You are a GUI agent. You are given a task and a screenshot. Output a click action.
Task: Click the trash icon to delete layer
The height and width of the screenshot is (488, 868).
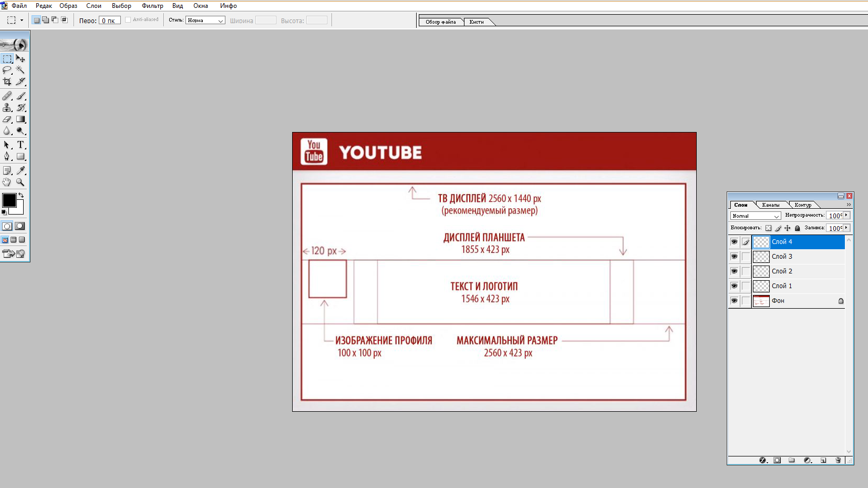pyautogui.click(x=838, y=460)
